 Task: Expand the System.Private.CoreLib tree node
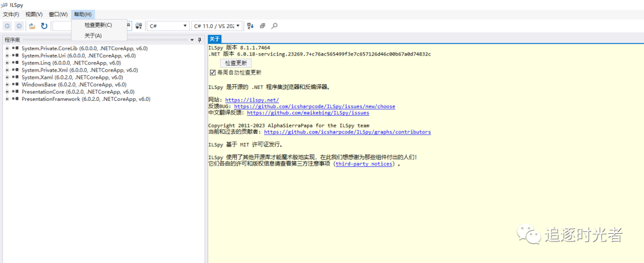click(x=7, y=48)
